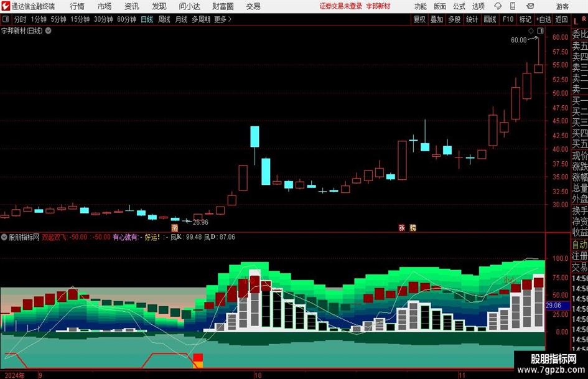
Task: Expand 更多 period options
Action: pos(223,19)
